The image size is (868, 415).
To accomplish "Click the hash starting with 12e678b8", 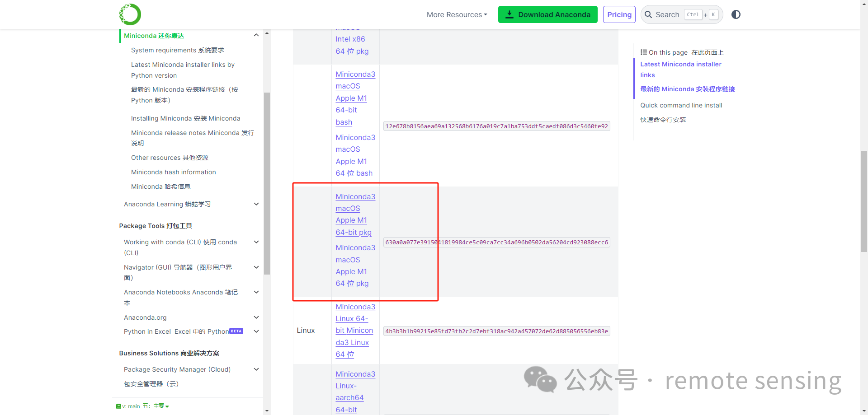I will coord(496,126).
